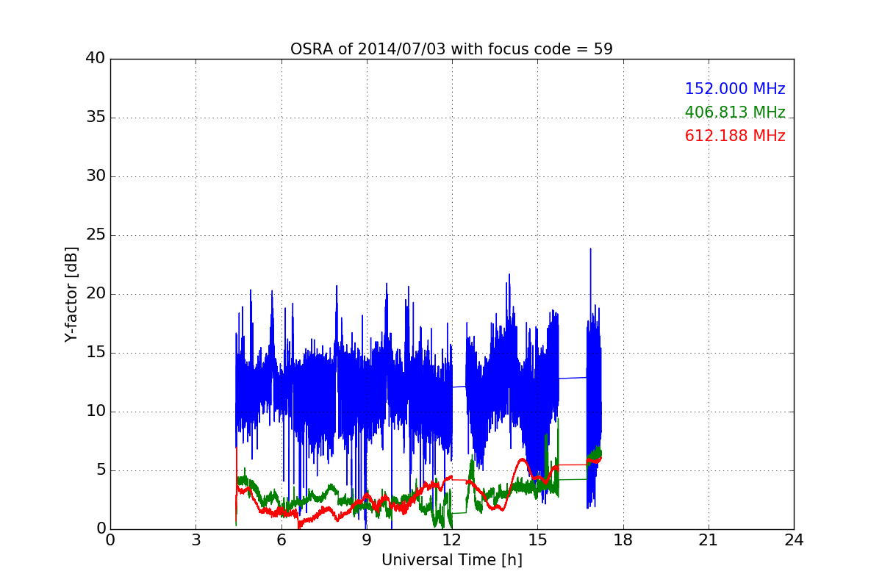Screen dimensions: 882x588
Task: Click x-axis tick value 12
Action: pyautogui.click(x=452, y=540)
